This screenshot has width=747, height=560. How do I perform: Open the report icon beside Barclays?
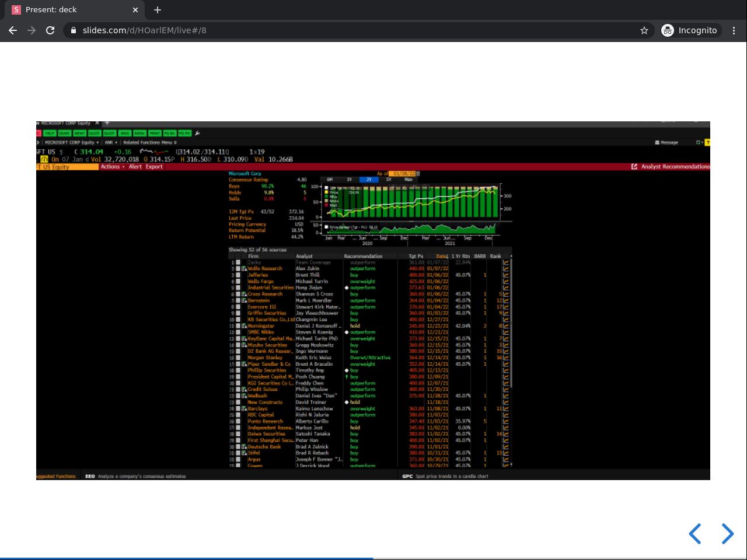[245, 409]
